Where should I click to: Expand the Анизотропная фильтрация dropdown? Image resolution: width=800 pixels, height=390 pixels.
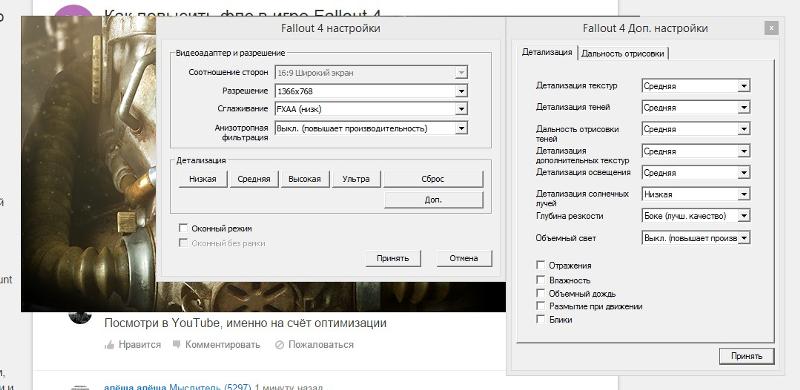click(x=371, y=128)
